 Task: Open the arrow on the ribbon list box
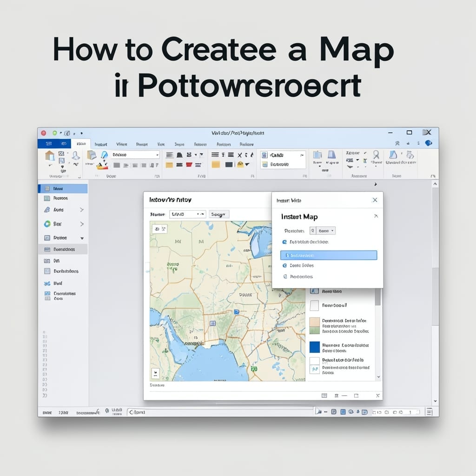302,155
